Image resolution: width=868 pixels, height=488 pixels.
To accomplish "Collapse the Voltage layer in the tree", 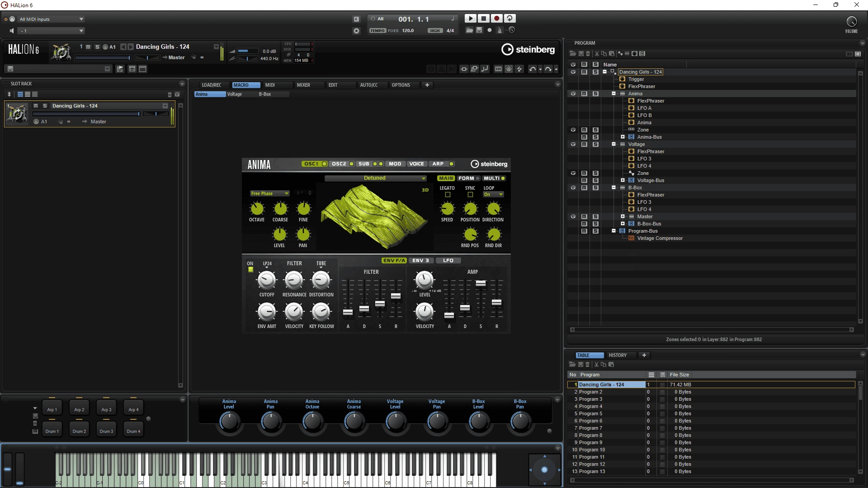I will click(x=613, y=144).
